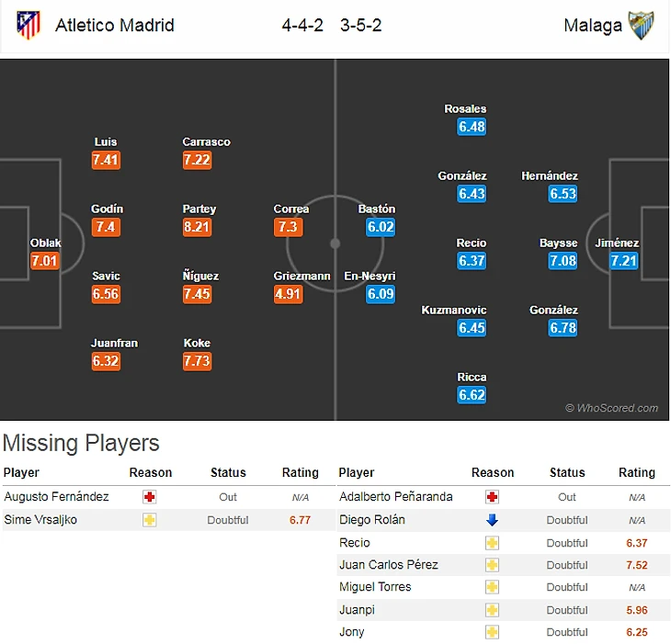Open Juan Carlos Pérez's player link
The width and height of the screenshot is (671, 644).
(389, 565)
